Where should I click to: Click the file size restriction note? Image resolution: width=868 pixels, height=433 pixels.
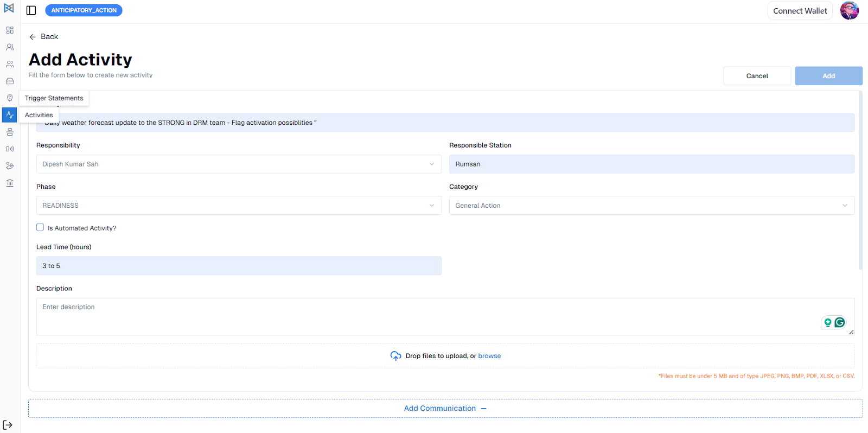coord(756,376)
